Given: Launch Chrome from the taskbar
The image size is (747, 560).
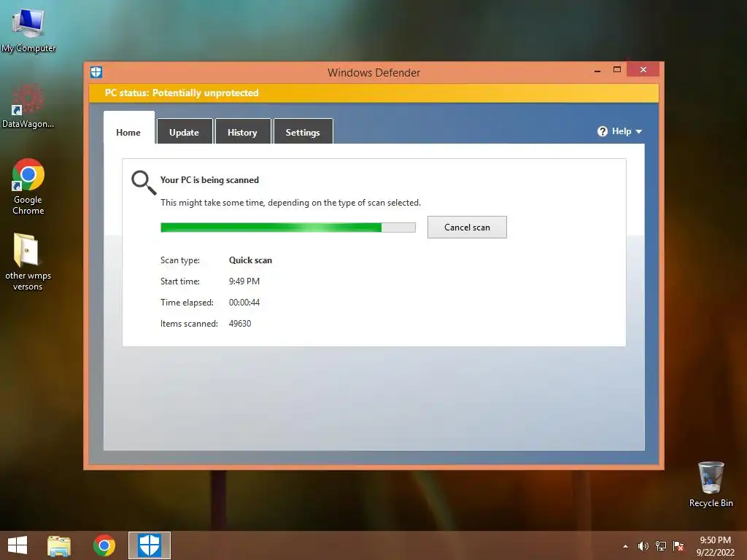Looking at the screenshot, I should coord(104,545).
